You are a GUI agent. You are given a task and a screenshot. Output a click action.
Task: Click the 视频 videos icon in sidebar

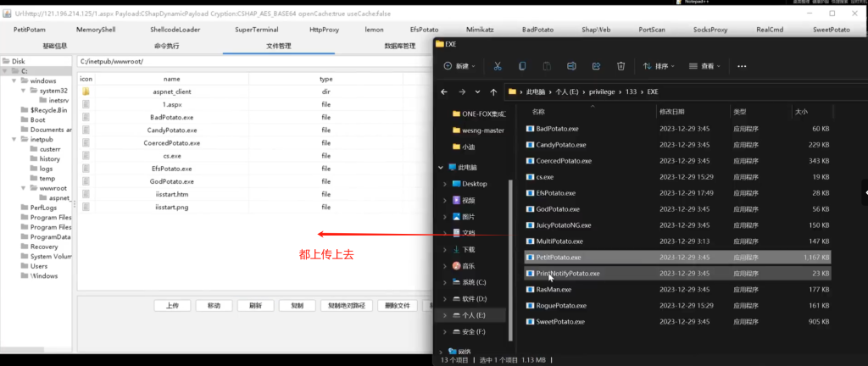click(457, 200)
